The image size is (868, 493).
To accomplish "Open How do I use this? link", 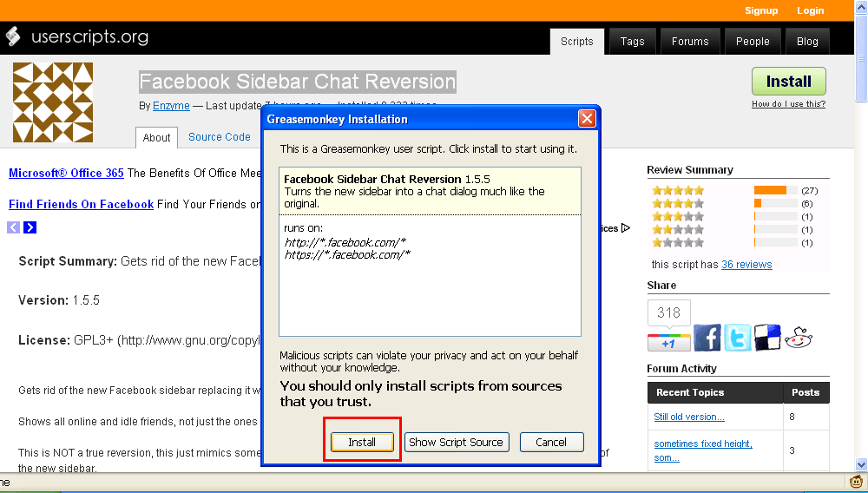I will [788, 104].
